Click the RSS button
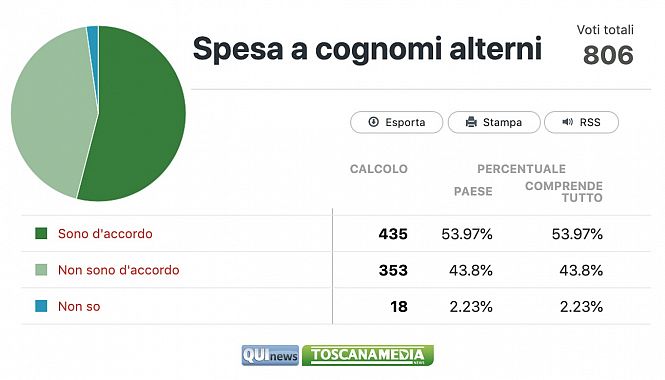Screen dimensions: 665x380 coord(581,122)
